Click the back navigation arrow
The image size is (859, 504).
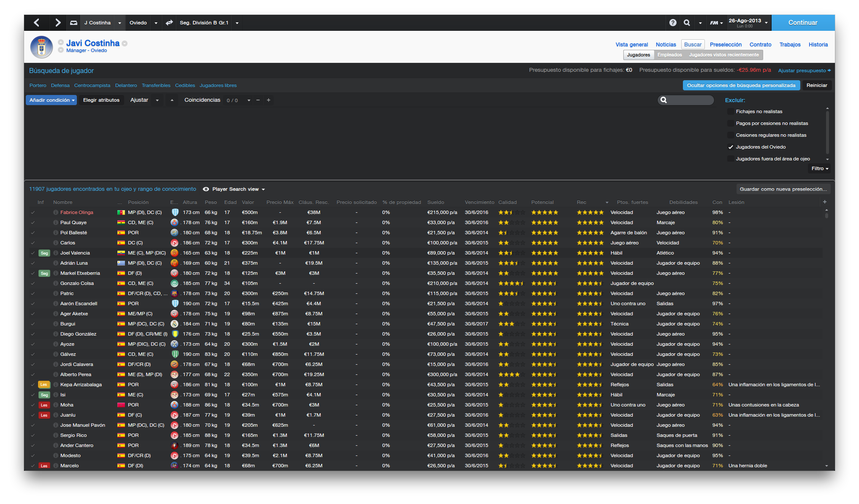[x=37, y=23]
